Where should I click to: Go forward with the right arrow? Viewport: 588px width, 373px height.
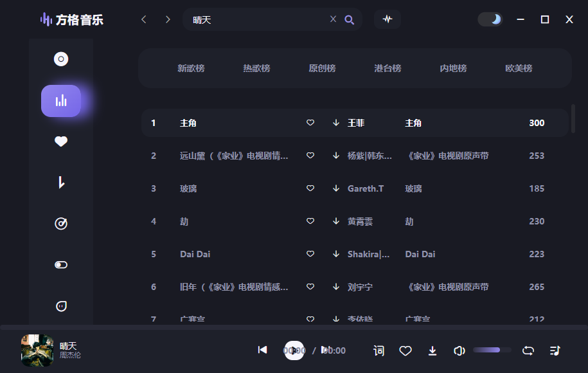[168, 19]
